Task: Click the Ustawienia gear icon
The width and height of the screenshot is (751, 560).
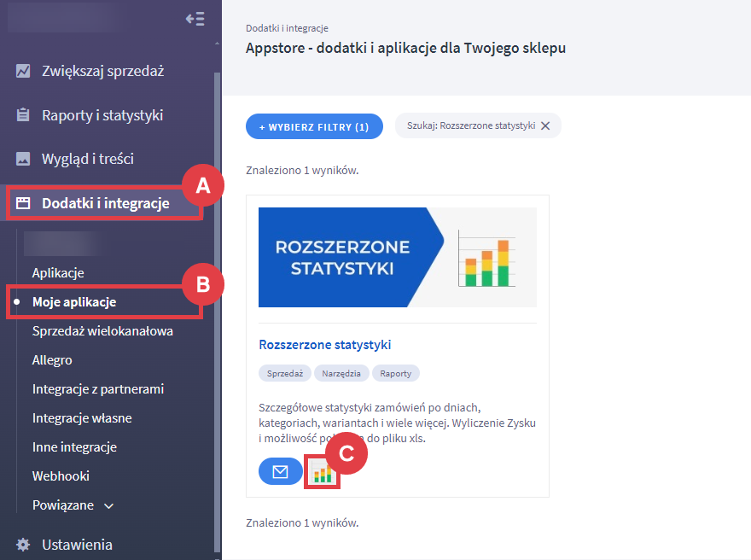Action: pos(24,545)
